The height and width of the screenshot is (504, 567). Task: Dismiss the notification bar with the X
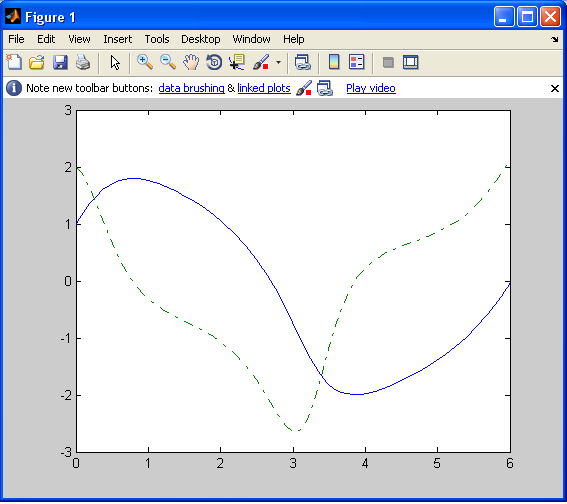click(x=555, y=88)
